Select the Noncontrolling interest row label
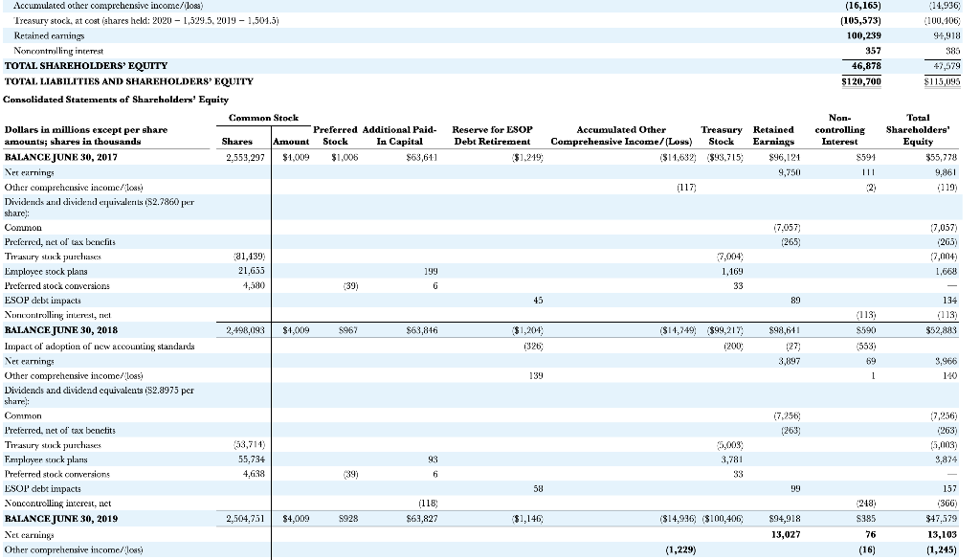 click(59, 53)
